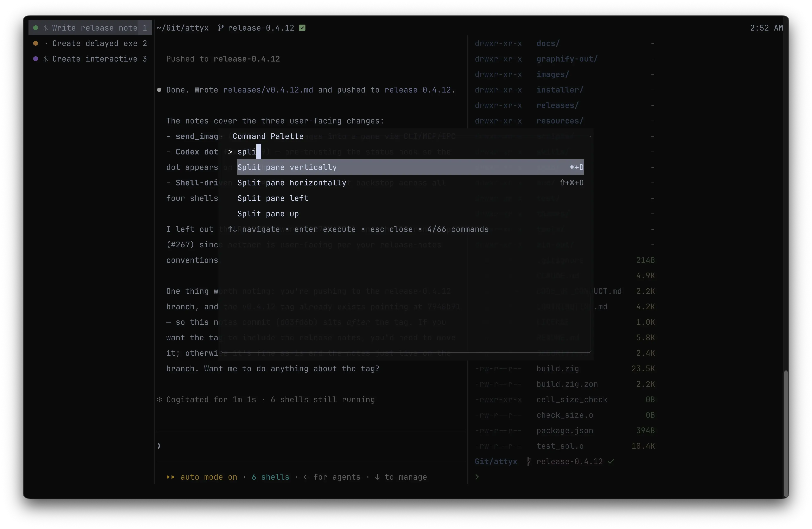The height and width of the screenshot is (529, 812).
Task: Click the installer/ directory entry
Action: 560,90
